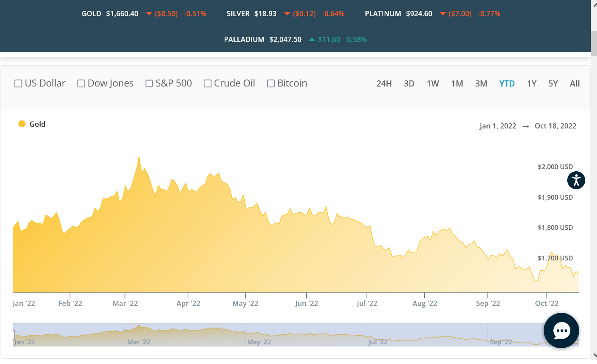This screenshot has width=597, height=364.
Task: Click the $2,000 USD axis label
Action: coord(555,166)
